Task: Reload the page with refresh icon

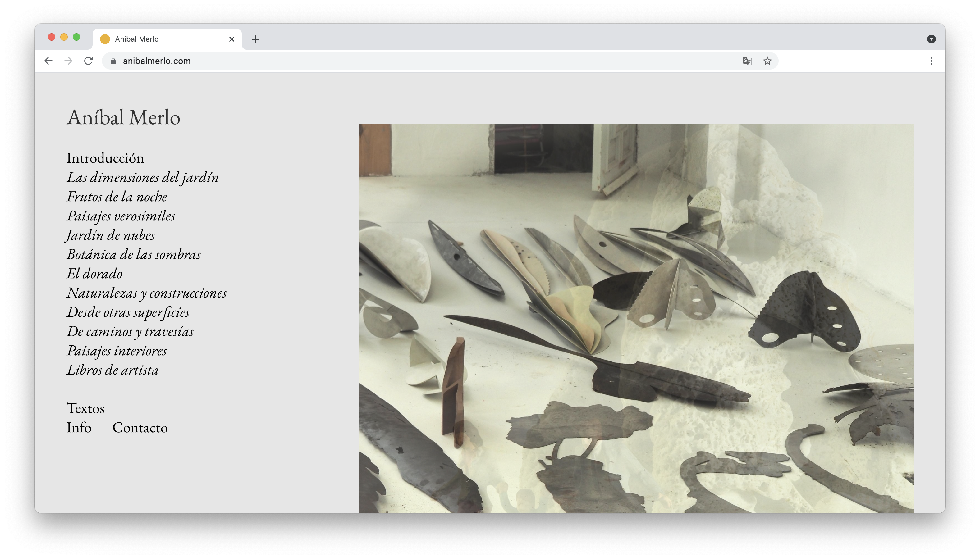Action: [88, 61]
